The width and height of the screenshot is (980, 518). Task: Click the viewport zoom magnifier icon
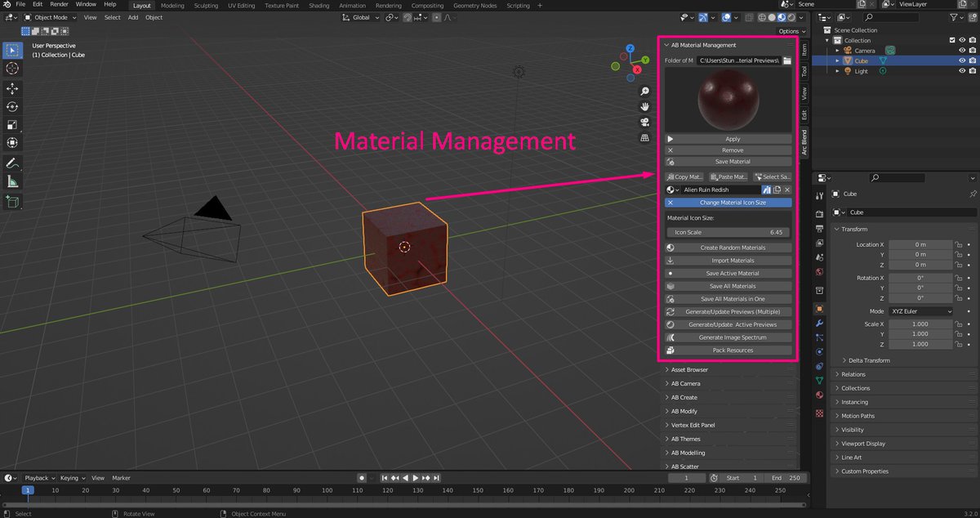click(x=644, y=92)
